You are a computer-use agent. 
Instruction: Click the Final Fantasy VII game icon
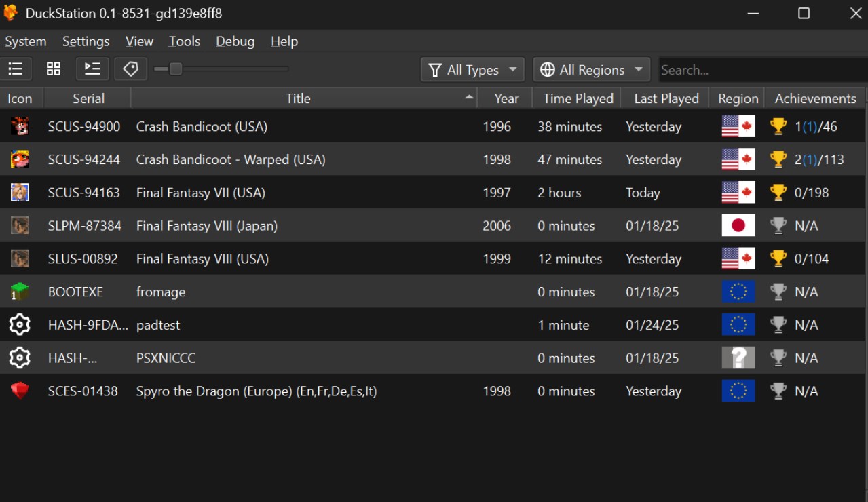point(20,193)
